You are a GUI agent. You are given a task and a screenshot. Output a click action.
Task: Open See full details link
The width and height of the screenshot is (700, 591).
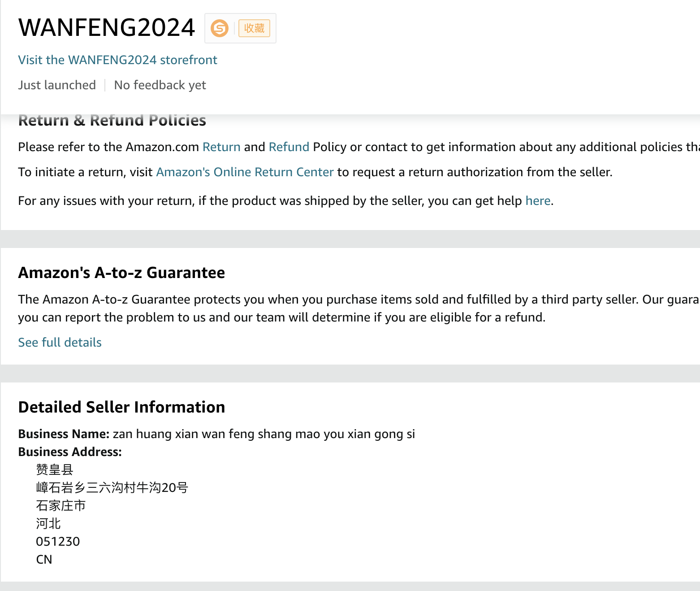click(60, 343)
